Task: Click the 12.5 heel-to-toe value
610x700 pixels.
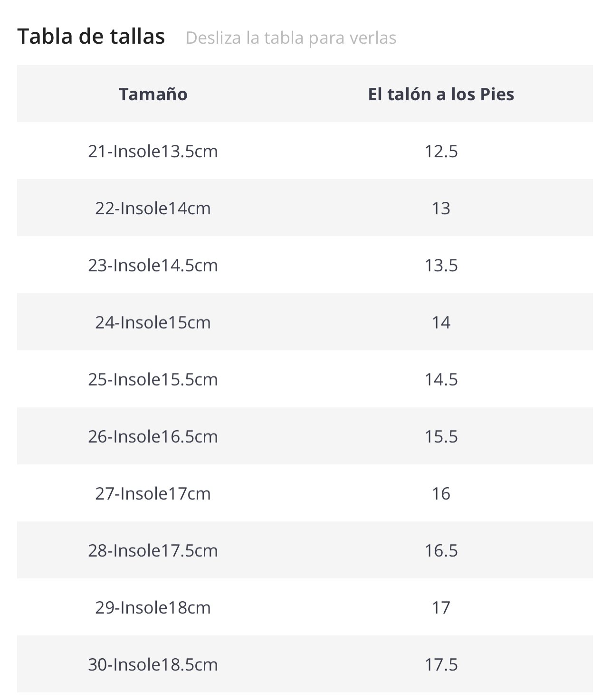Action: point(441,151)
